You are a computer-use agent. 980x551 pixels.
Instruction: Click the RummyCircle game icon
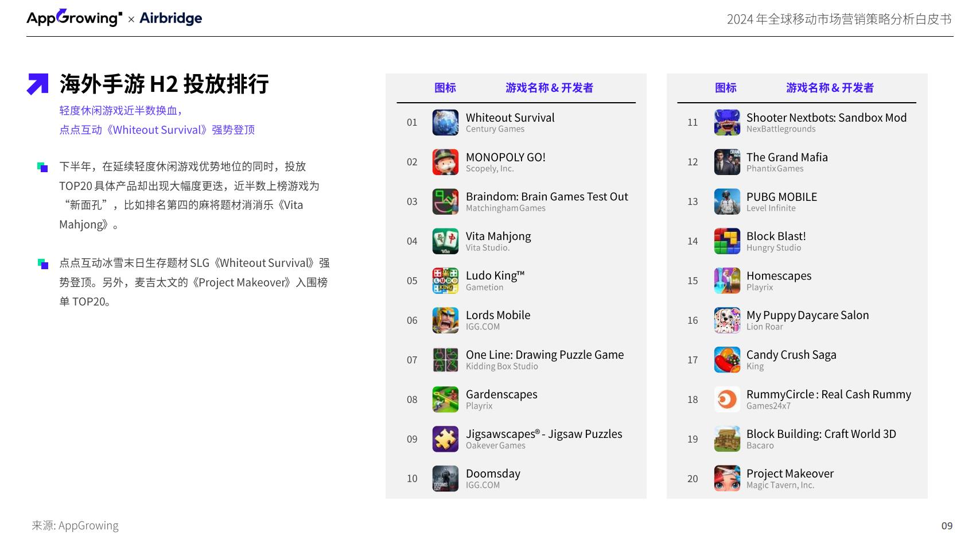[x=727, y=399]
